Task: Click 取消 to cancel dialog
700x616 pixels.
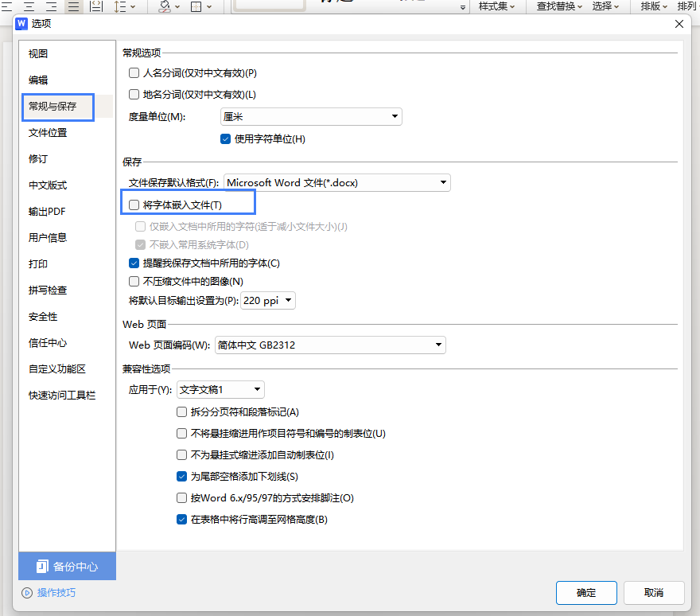Action: [654, 593]
